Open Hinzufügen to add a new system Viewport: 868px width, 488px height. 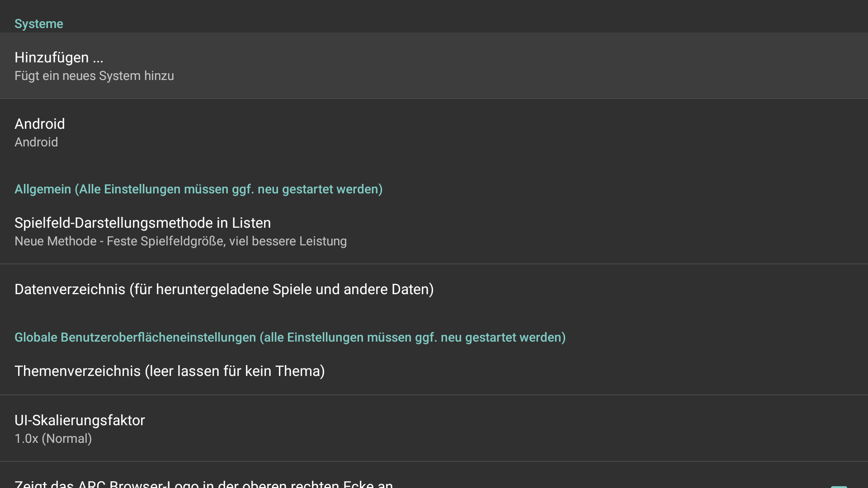point(434,66)
